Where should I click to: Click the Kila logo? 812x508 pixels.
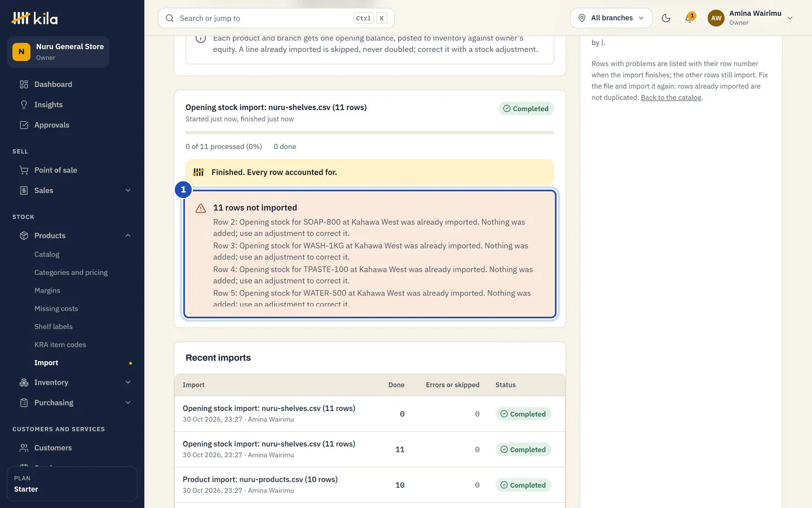click(34, 18)
